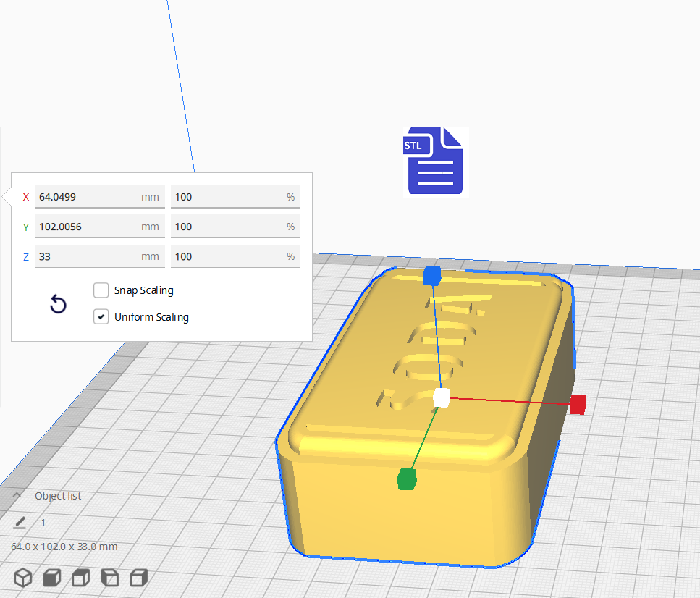The image size is (700, 598).
Task: Click the blue STL file icon
Action: [x=435, y=161]
